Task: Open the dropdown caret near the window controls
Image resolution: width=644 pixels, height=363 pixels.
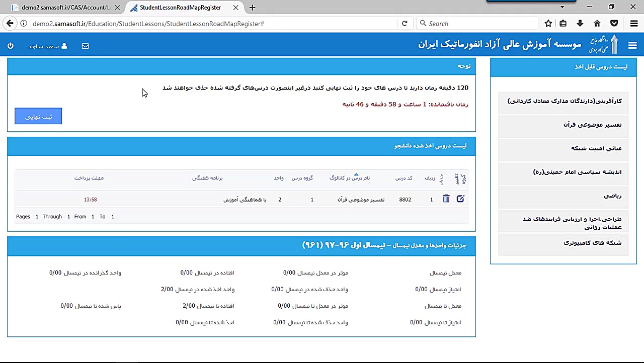Action: coord(562,7)
